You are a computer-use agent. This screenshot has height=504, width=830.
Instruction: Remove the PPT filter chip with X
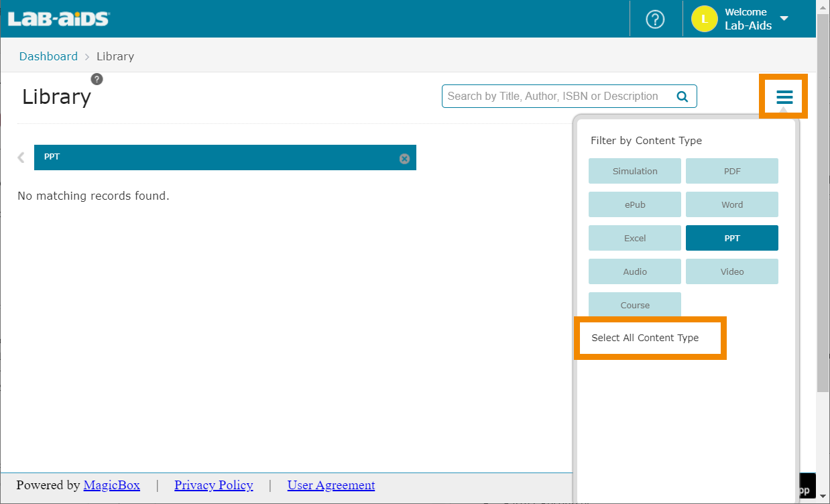[x=404, y=159]
